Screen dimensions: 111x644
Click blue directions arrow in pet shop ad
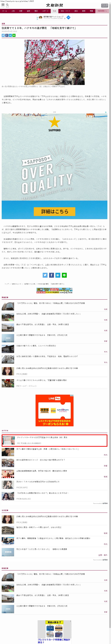coord(68,17)
